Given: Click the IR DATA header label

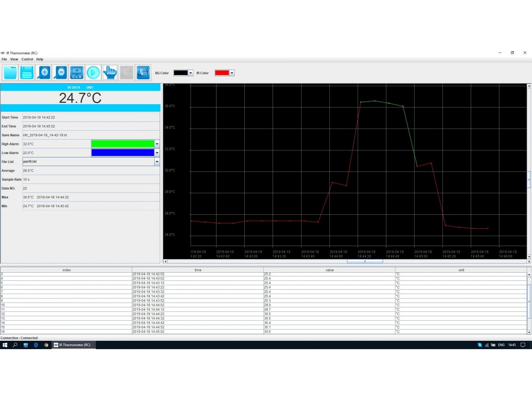Looking at the screenshot, I should (74, 87).
